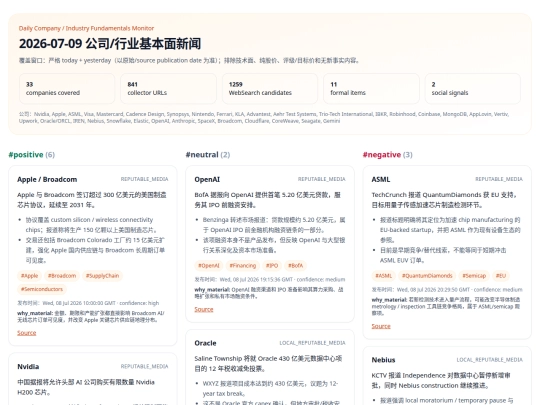Click the #Broadcom tag
The width and height of the screenshot is (540, 405).
pos(62,276)
